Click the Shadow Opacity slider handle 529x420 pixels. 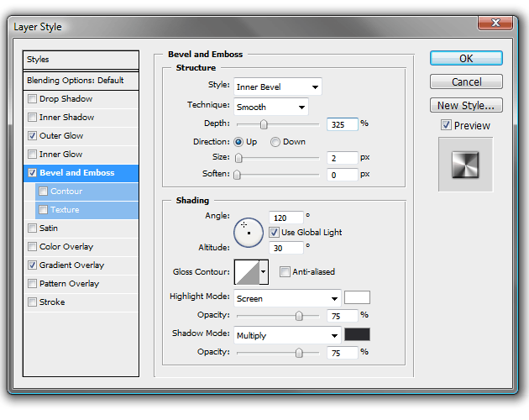(x=299, y=353)
